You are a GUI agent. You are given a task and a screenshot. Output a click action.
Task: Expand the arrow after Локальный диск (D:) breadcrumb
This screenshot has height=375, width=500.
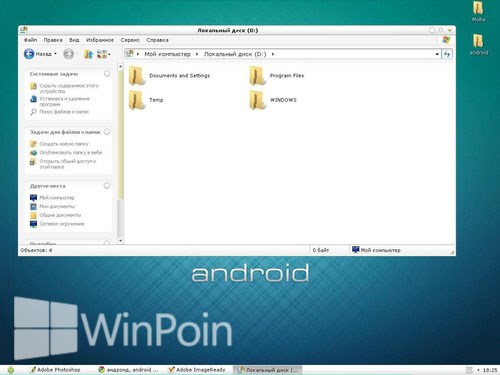[273, 54]
